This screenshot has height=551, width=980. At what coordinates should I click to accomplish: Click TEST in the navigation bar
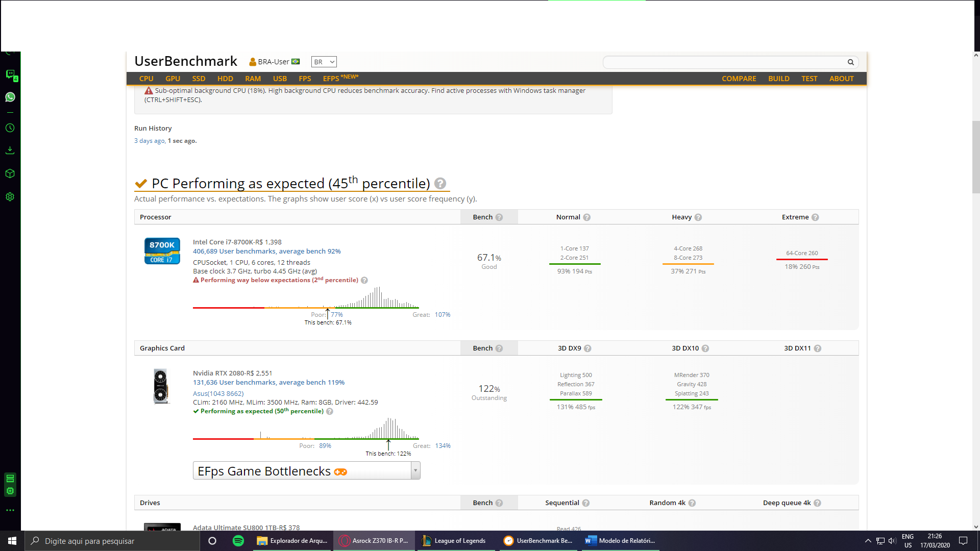tap(809, 79)
